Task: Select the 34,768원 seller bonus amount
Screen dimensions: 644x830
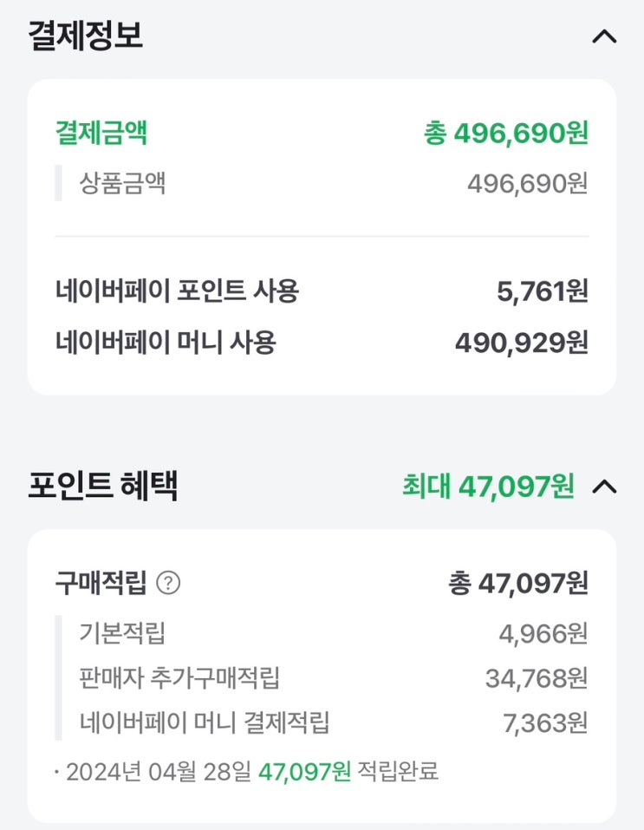Action: click(x=536, y=678)
